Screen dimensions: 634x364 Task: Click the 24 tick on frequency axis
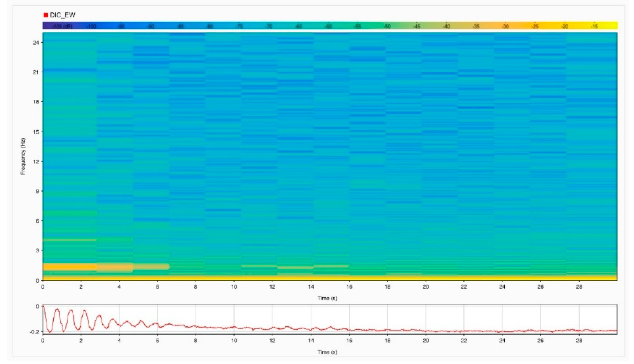coord(36,42)
